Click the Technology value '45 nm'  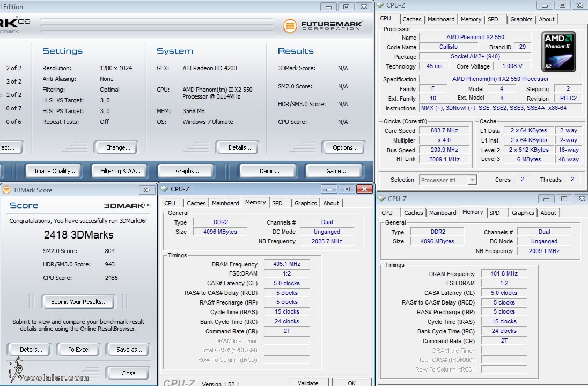pos(434,66)
